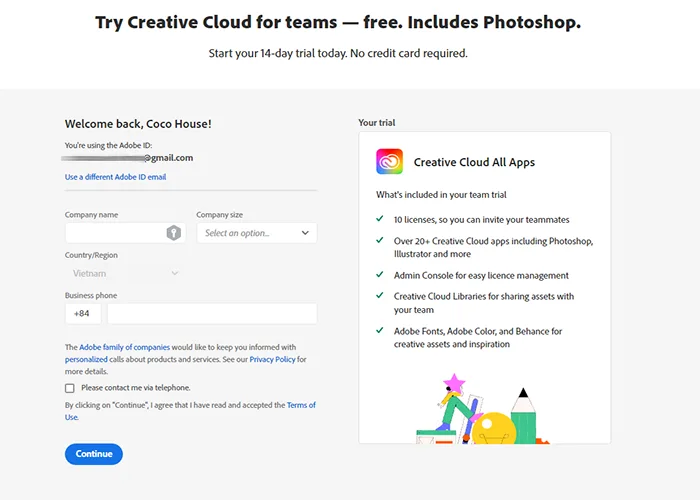The height and width of the screenshot is (500, 700).
Task: Open the Country/Region Vietnam dropdown
Action: 125,273
